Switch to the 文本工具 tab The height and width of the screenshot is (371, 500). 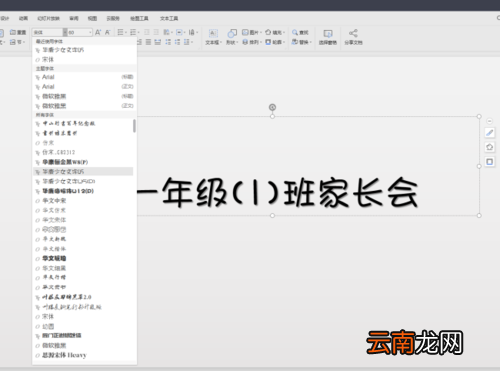tap(169, 18)
